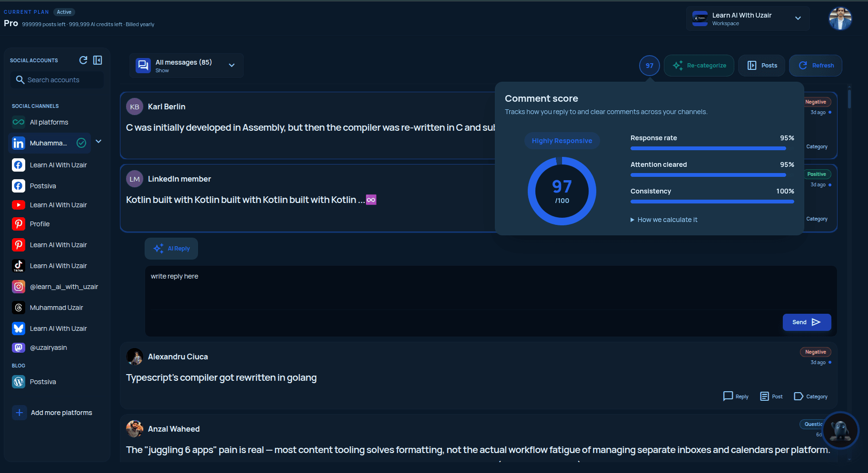Collapse the social accounts sidebar panel
The height and width of the screenshot is (473, 868).
[x=98, y=60]
